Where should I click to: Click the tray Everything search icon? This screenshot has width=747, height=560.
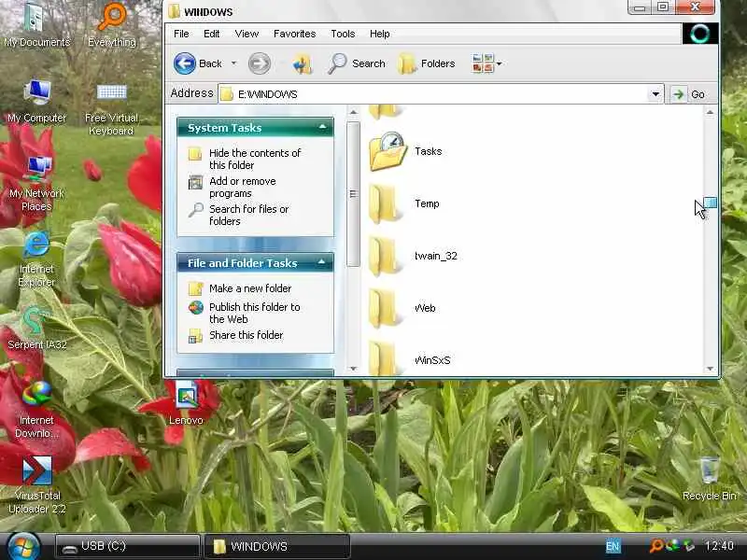[x=656, y=546]
